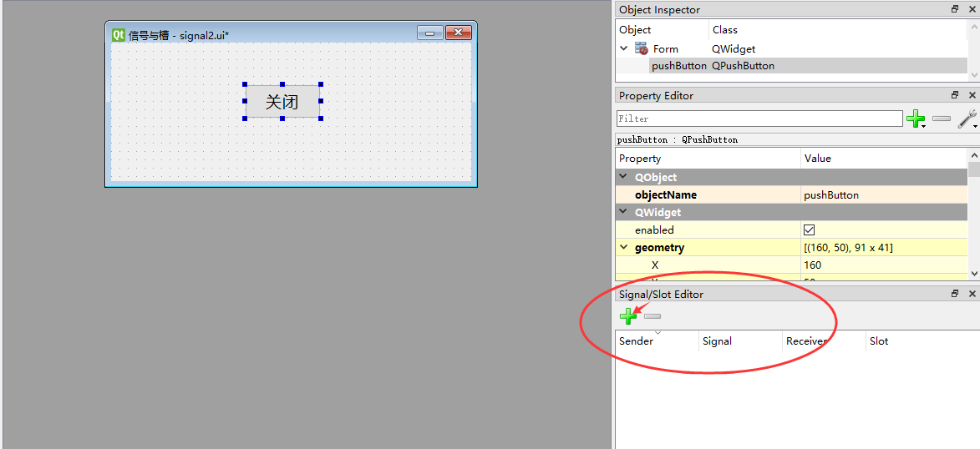
Task: Click the X value 160 cell
Action: point(884,265)
